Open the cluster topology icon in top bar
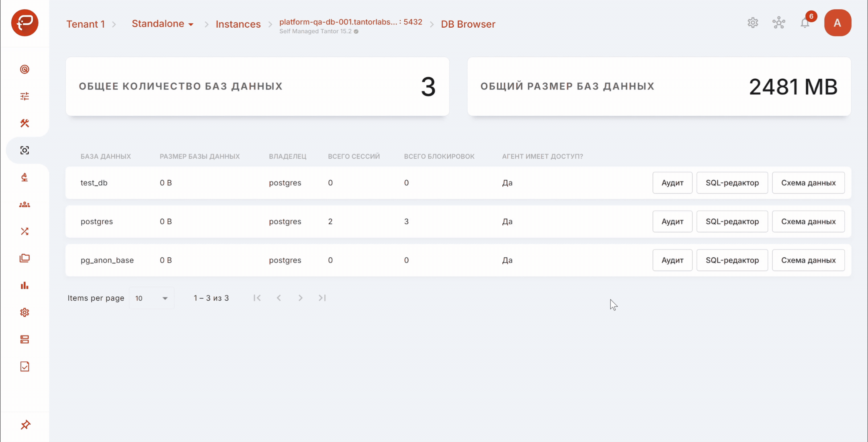 coord(779,23)
